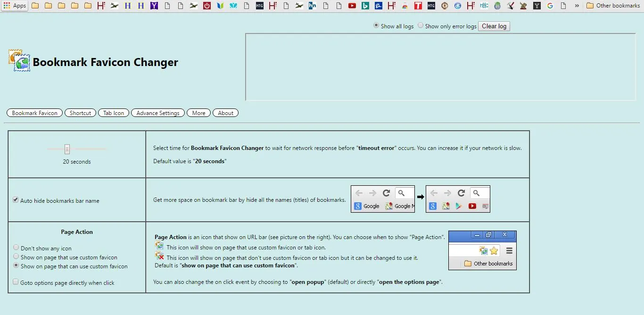The image size is (644, 315).
Task: Open the brown compass bookmark icon
Action: 445,6
